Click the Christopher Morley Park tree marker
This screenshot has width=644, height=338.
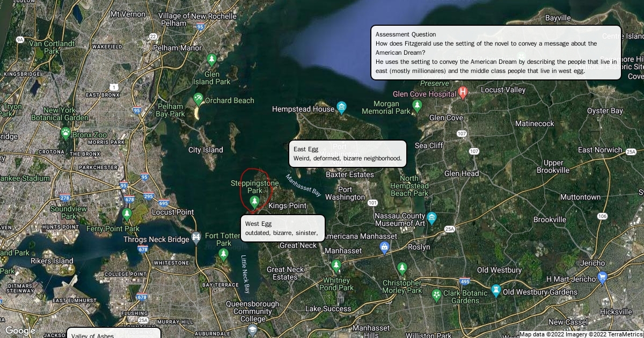[x=402, y=268]
